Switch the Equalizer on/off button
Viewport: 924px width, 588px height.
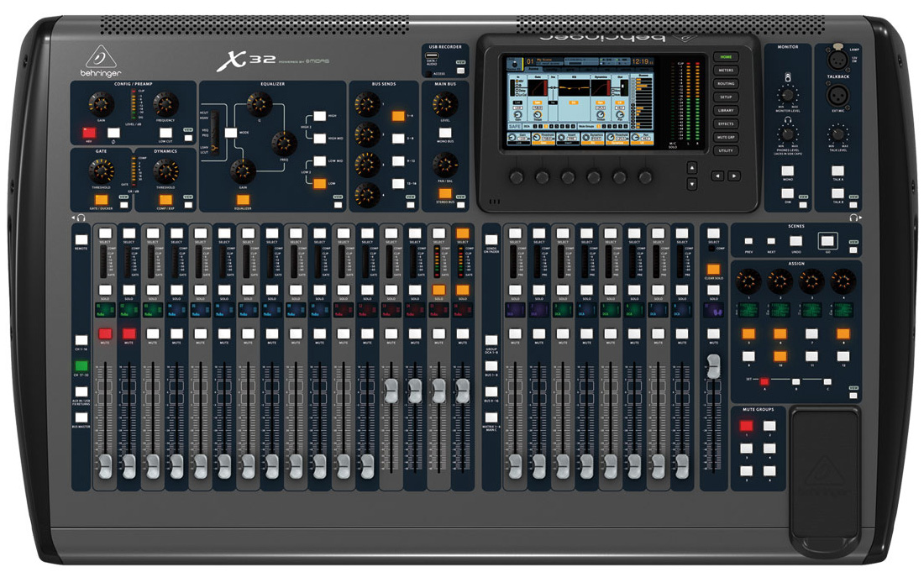tap(243, 200)
